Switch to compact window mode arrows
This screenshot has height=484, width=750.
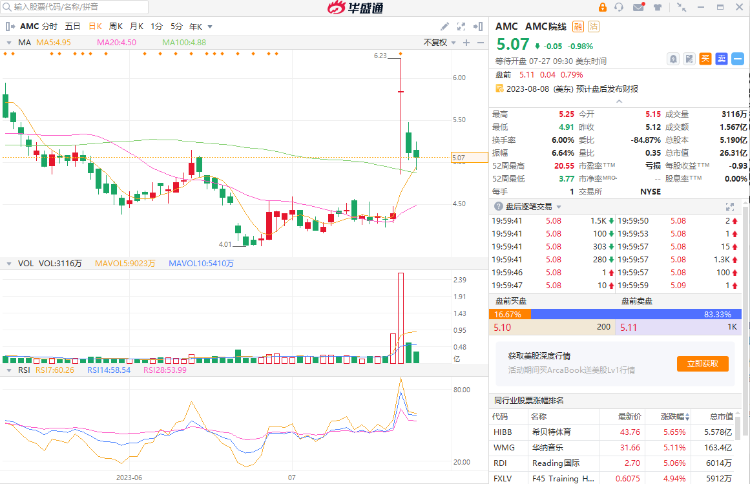682,7
